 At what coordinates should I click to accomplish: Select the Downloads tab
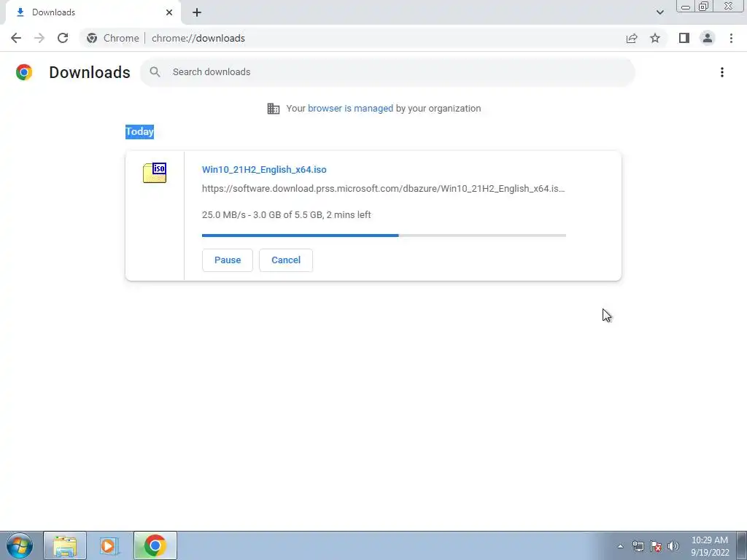pos(93,12)
